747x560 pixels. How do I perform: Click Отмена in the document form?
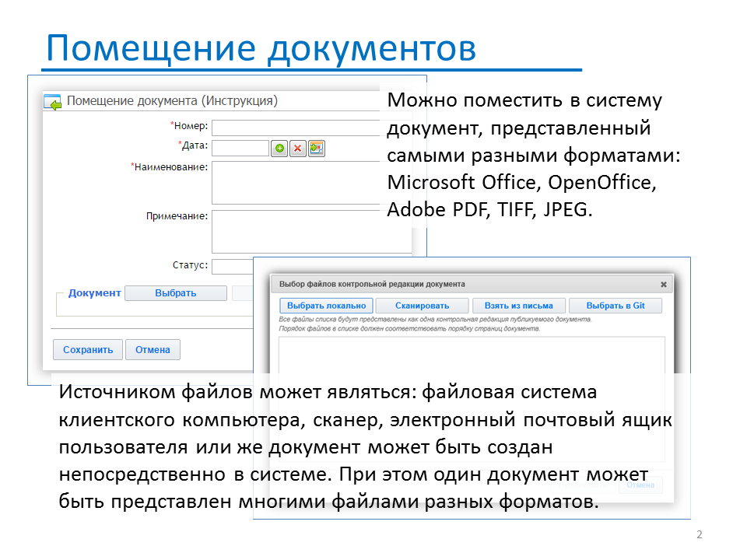tap(153, 349)
